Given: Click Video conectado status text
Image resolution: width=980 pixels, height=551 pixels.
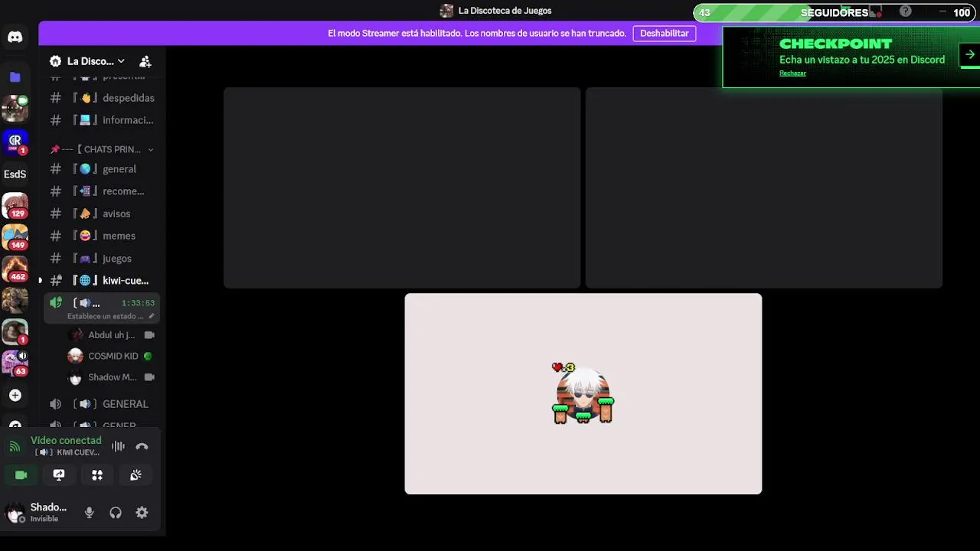Looking at the screenshot, I should tap(66, 440).
